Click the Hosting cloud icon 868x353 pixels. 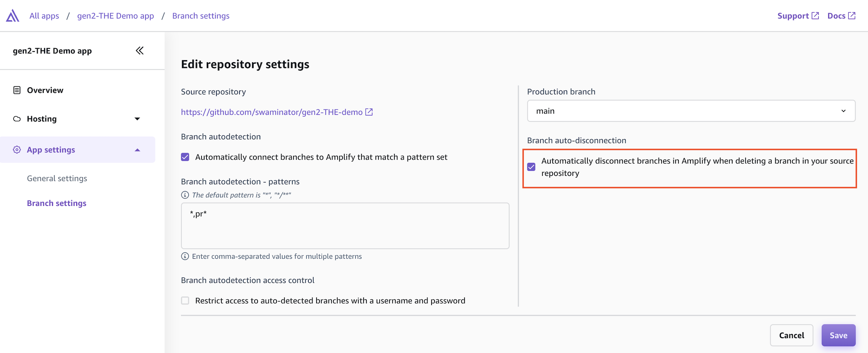tap(17, 119)
